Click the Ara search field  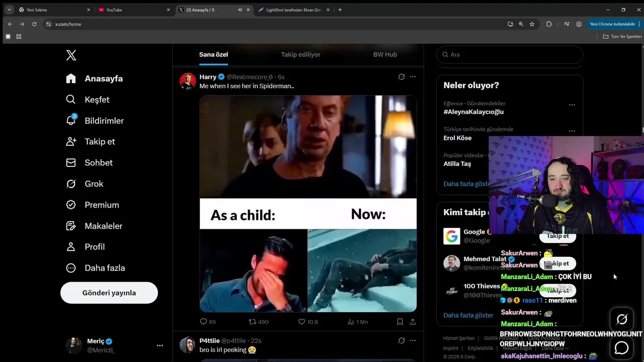[510, 54]
